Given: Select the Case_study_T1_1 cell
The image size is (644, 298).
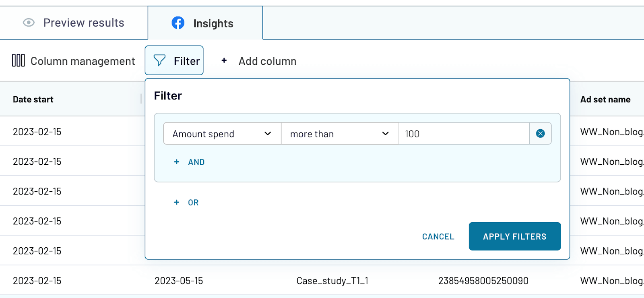Looking at the screenshot, I should (x=332, y=281).
